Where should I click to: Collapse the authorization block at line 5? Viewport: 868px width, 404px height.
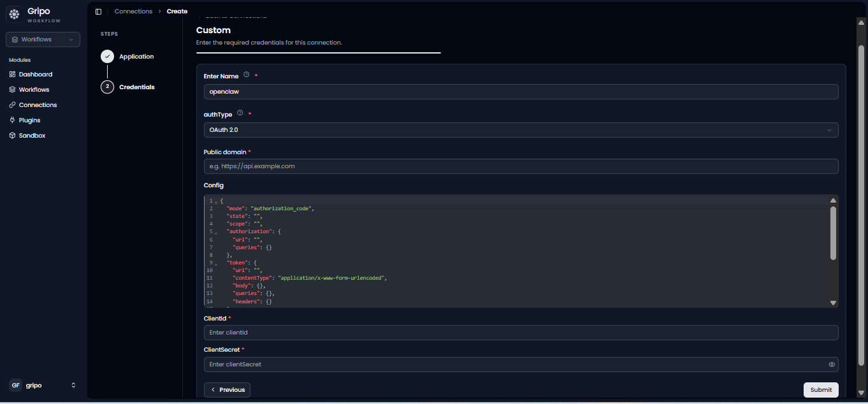click(216, 233)
